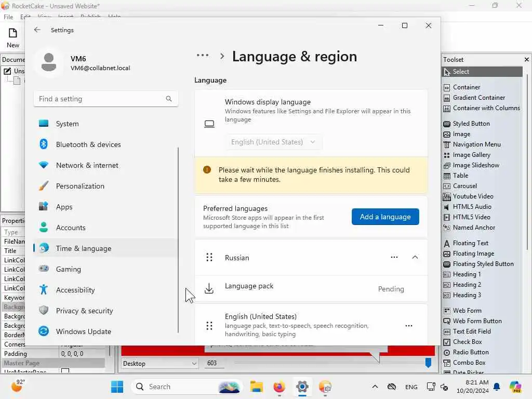This screenshot has width=532, height=399.
Task: Open Privacy & security settings
Action: tap(106, 311)
